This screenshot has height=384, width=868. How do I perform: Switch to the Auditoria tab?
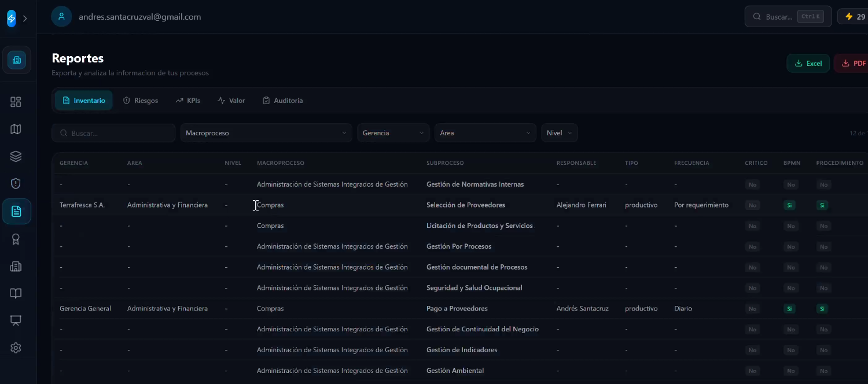tap(283, 101)
